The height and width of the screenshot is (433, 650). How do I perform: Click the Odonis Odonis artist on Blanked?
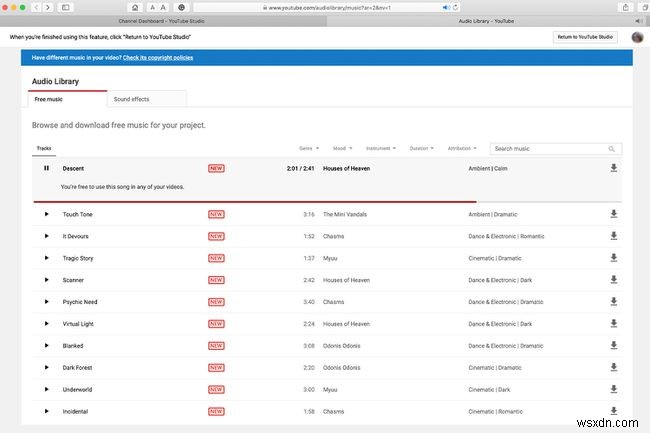[x=342, y=346]
